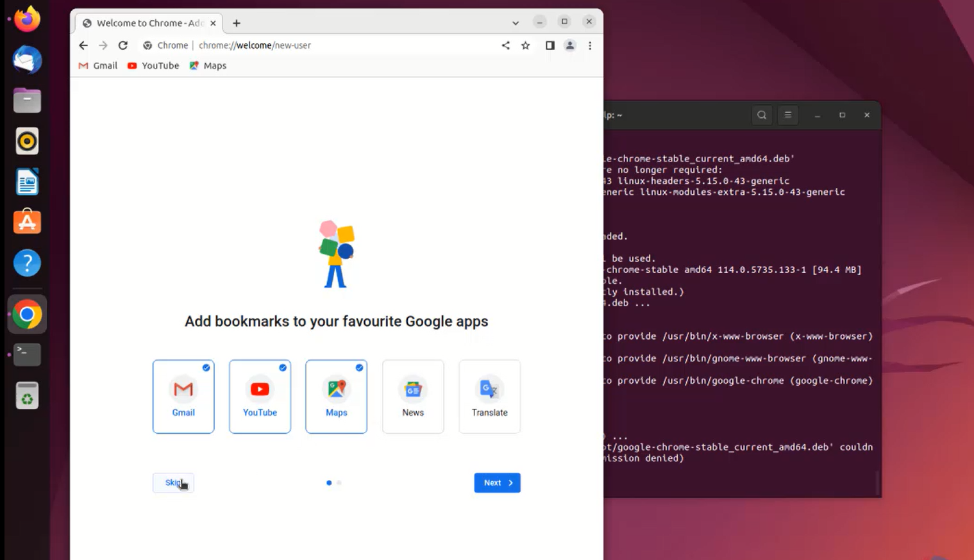Deselect the Maps app card

[x=337, y=397]
